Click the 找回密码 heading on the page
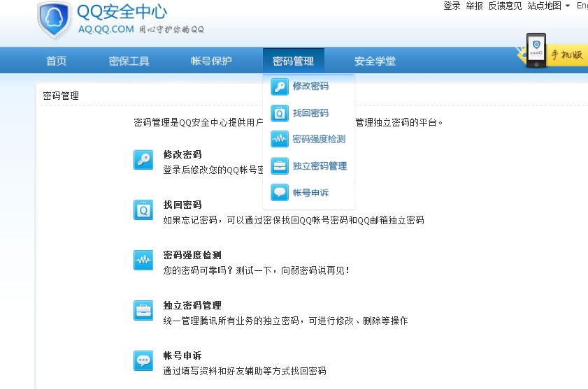Viewport: 588px width, 389px height. (x=182, y=205)
